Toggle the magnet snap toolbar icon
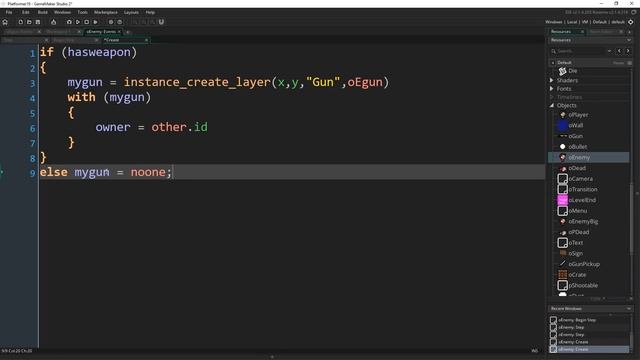This screenshot has height=360, width=640. point(161,22)
